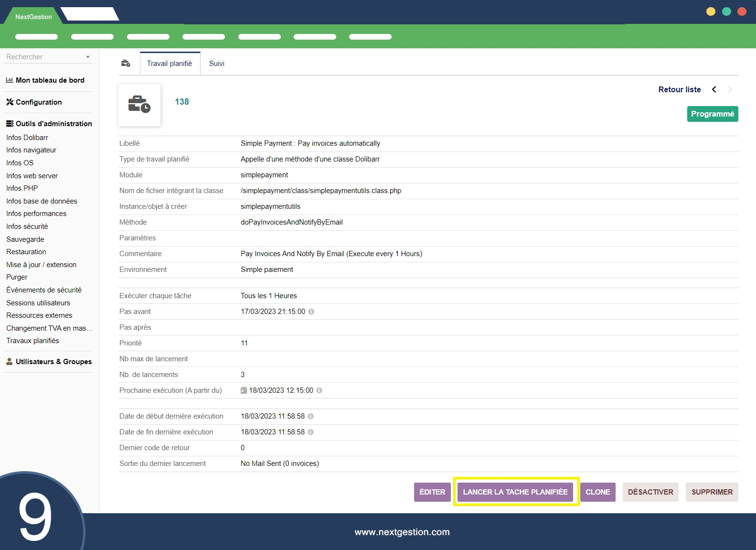This screenshot has height=550, width=756.
Task: Click the Retour liste link
Action: click(679, 89)
